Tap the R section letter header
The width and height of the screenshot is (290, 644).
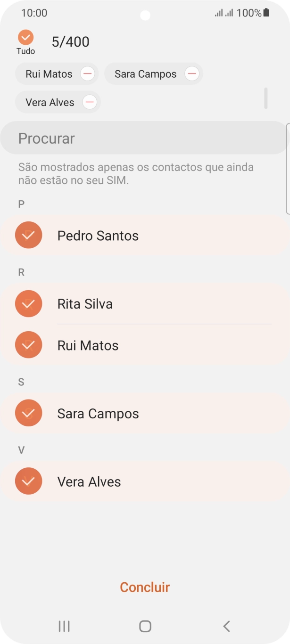pos(21,272)
